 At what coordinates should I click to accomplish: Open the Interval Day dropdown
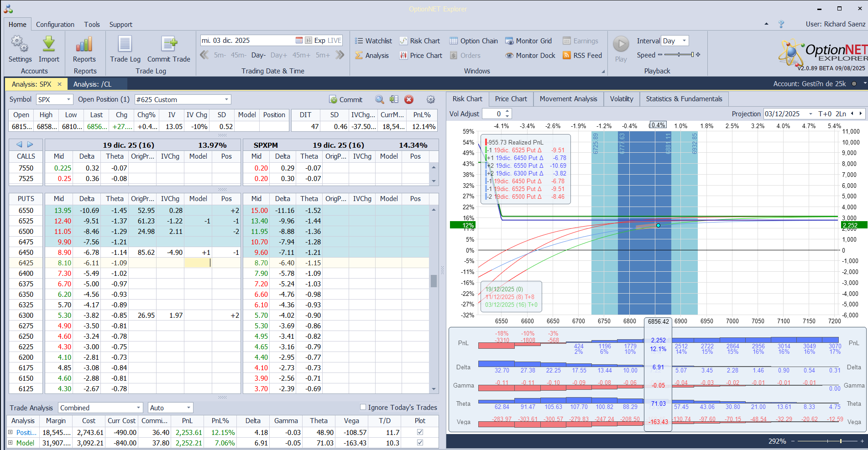click(684, 41)
